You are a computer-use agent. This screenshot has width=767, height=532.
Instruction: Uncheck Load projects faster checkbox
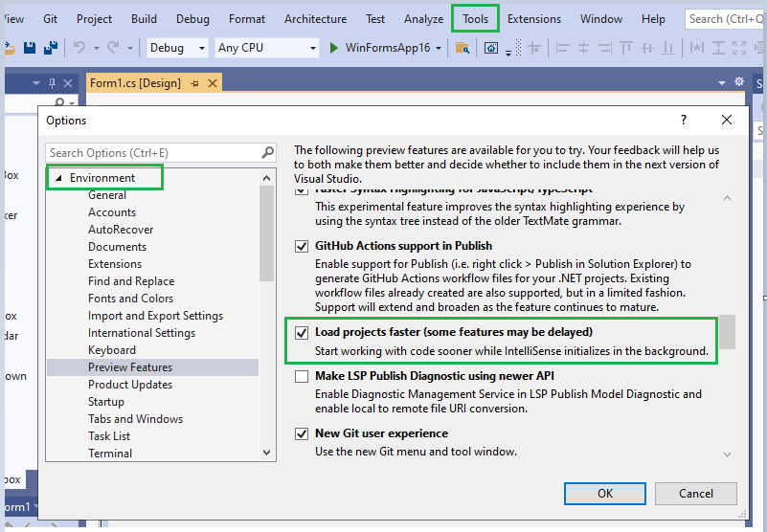click(303, 333)
